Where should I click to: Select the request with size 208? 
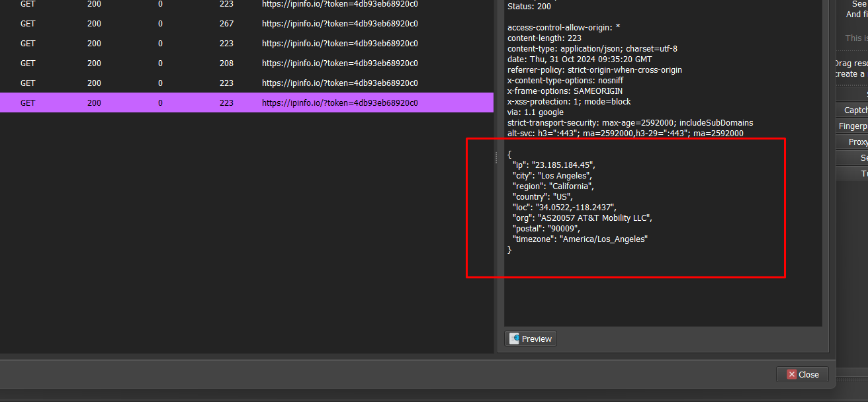click(246, 63)
